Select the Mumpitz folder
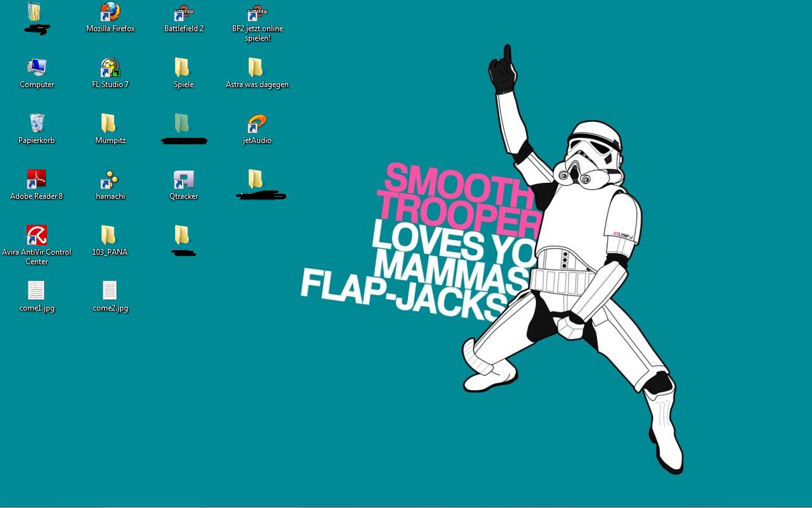The height and width of the screenshot is (508, 812). point(110,130)
